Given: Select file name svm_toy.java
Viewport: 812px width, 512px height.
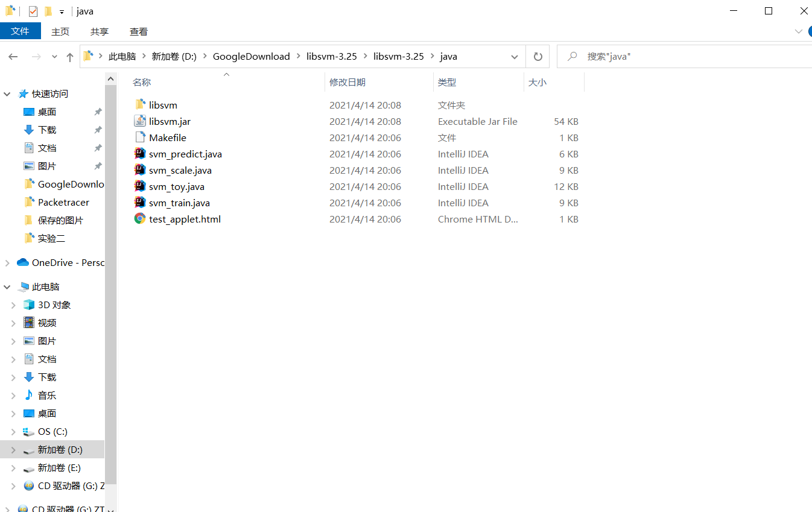Looking at the screenshot, I should tap(177, 186).
